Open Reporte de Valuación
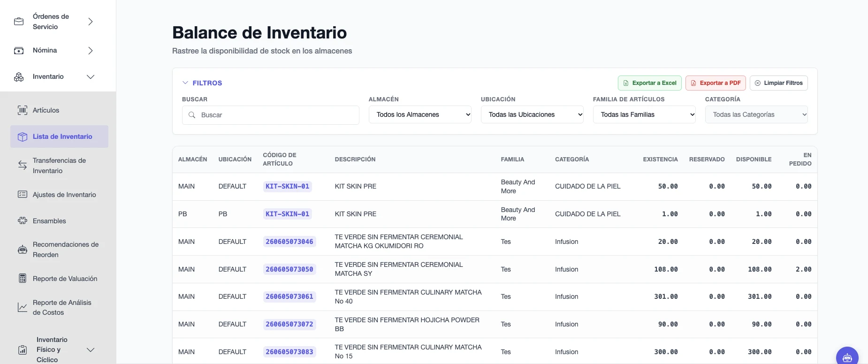868x364 pixels. [x=59, y=279]
